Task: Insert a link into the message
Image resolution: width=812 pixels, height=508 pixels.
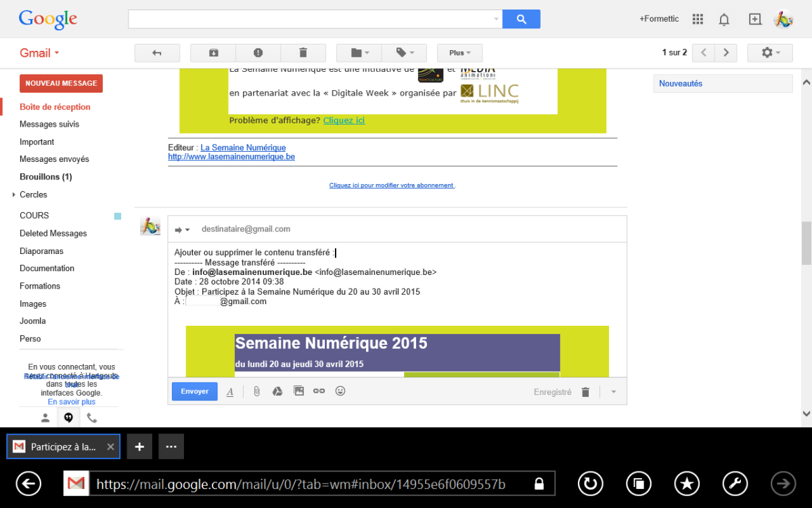Action: tap(319, 391)
